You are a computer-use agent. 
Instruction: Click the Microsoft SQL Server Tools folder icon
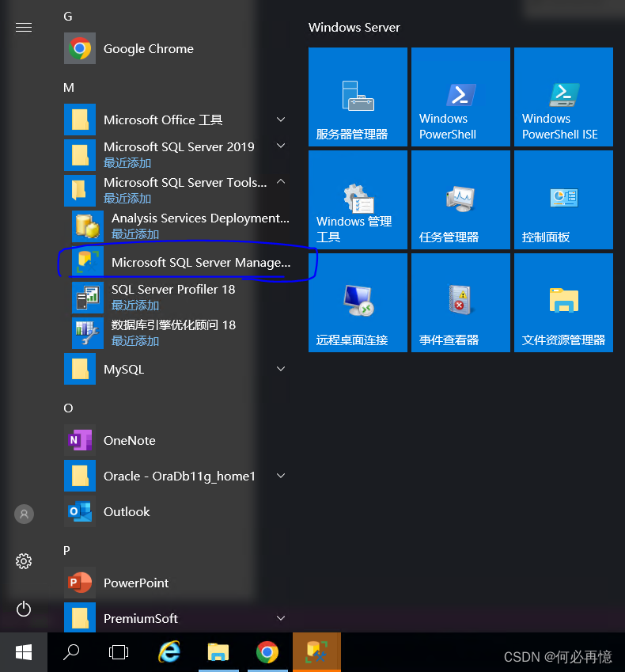click(x=80, y=191)
